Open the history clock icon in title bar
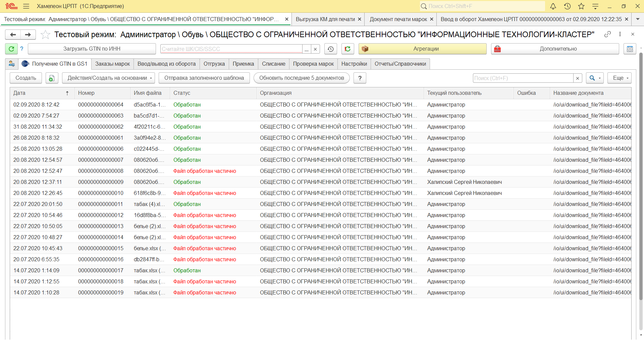The image size is (644, 345). (x=567, y=6)
